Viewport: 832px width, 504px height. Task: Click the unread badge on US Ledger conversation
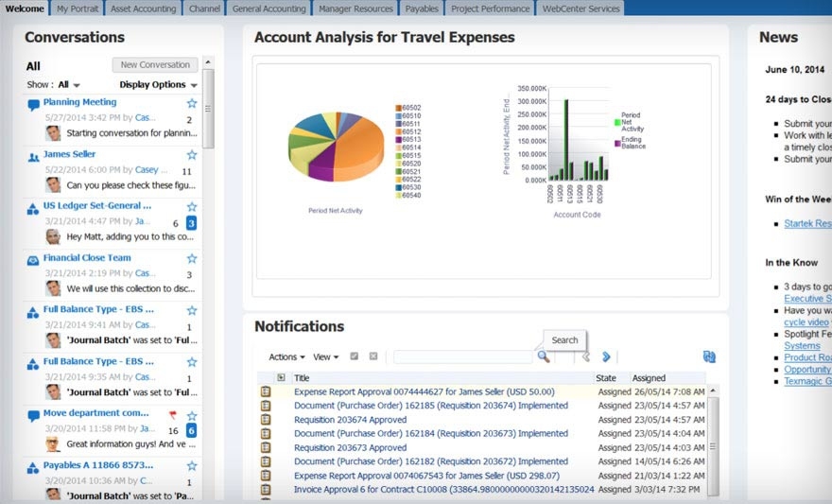(191, 223)
